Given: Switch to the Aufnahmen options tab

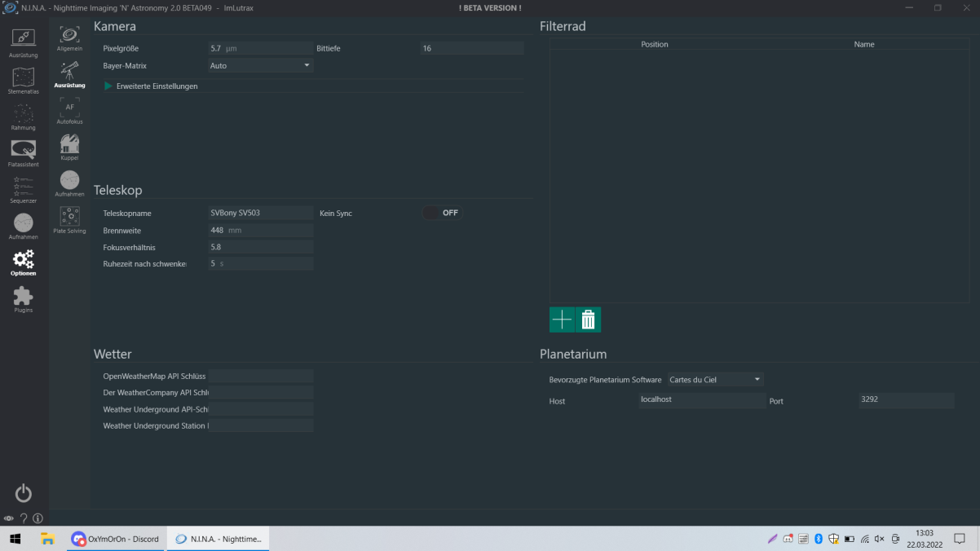Looking at the screenshot, I should (x=70, y=184).
